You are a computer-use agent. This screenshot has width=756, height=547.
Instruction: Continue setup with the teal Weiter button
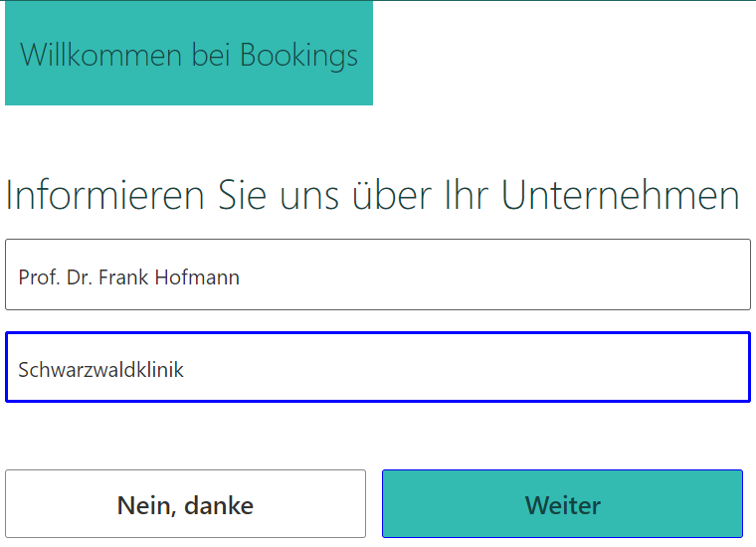(562, 504)
